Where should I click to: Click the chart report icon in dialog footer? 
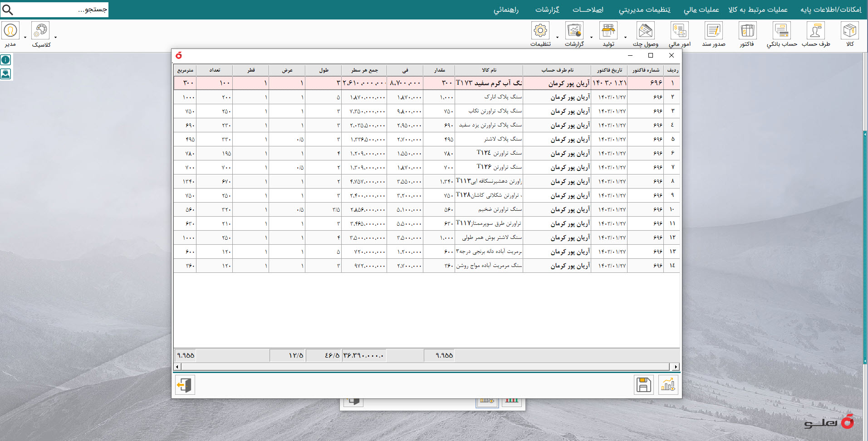[668, 385]
